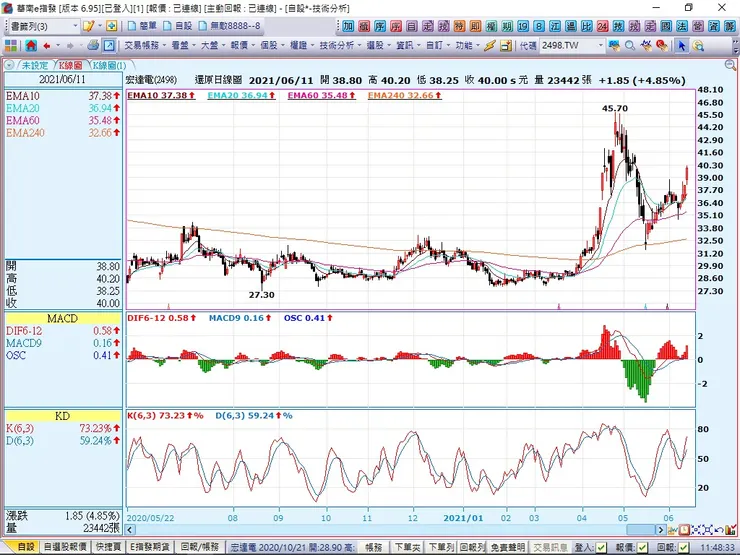This screenshot has height=555, width=740.
Task: Click the green 期 toolbar icon
Action: (507, 26)
